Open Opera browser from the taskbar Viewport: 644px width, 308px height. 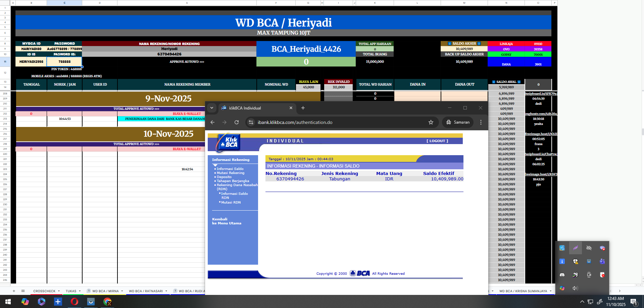pyautogui.click(x=75, y=302)
